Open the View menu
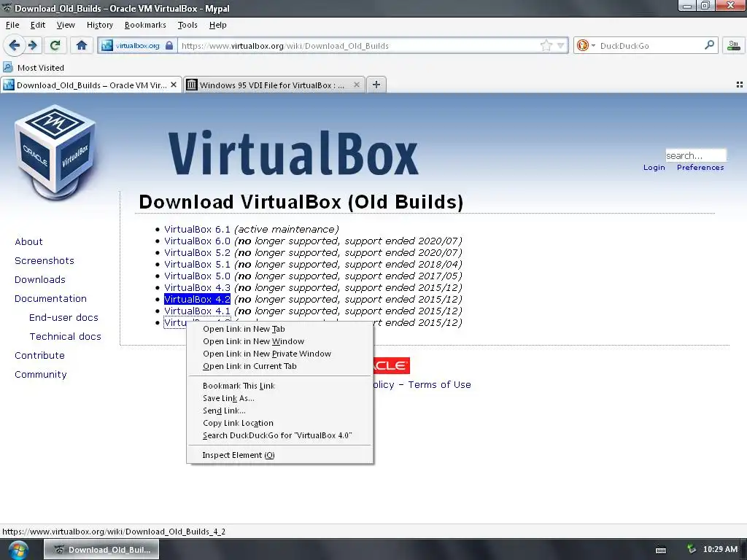Image resolution: width=747 pixels, height=560 pixels. click(x=66, y=25)
